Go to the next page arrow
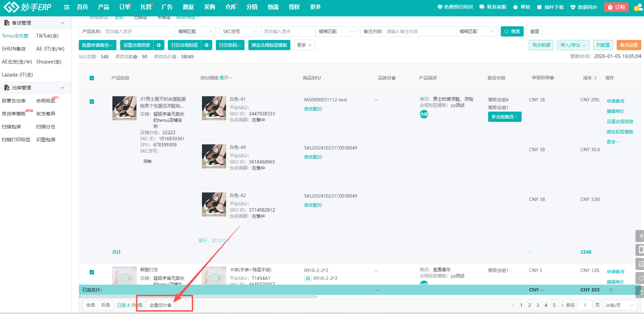 (x=562, y=305)
